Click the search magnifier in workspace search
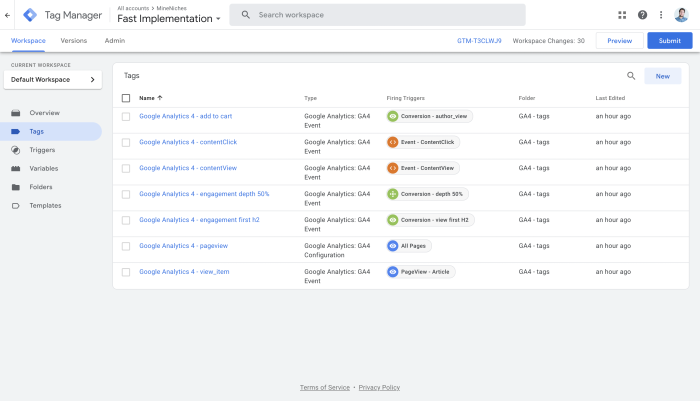Screen dimensions: 700x401 point(246,15)
